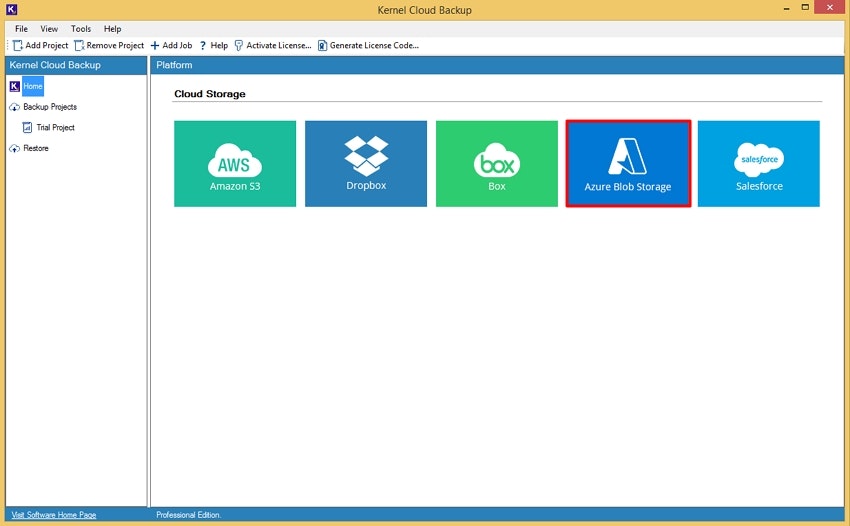850x526 pixels.
Task: Open Trial Project in the sidebar
Action: 55,127
